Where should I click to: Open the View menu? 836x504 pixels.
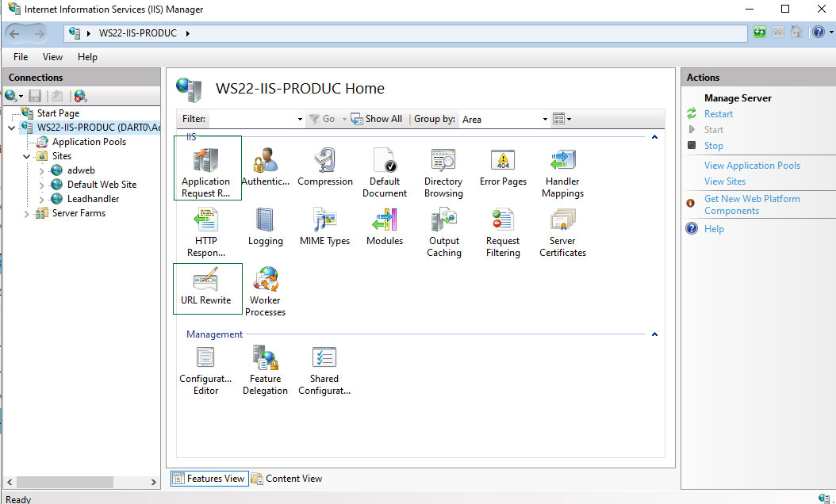coord(52,57)
